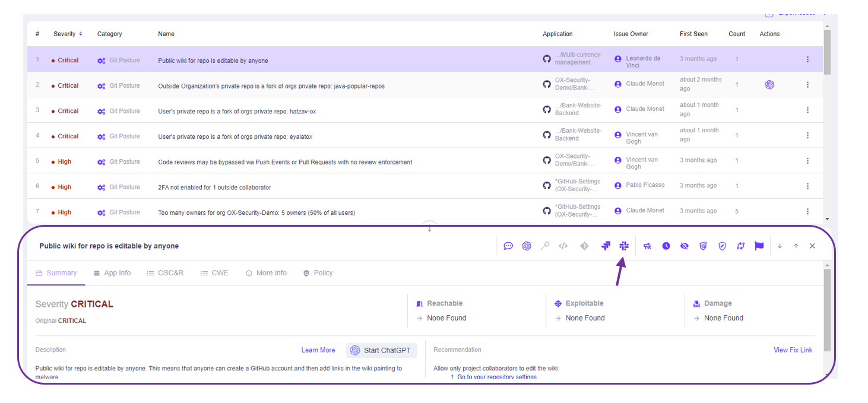Click the Slack icon in issue toolbar

pos(623,246)
